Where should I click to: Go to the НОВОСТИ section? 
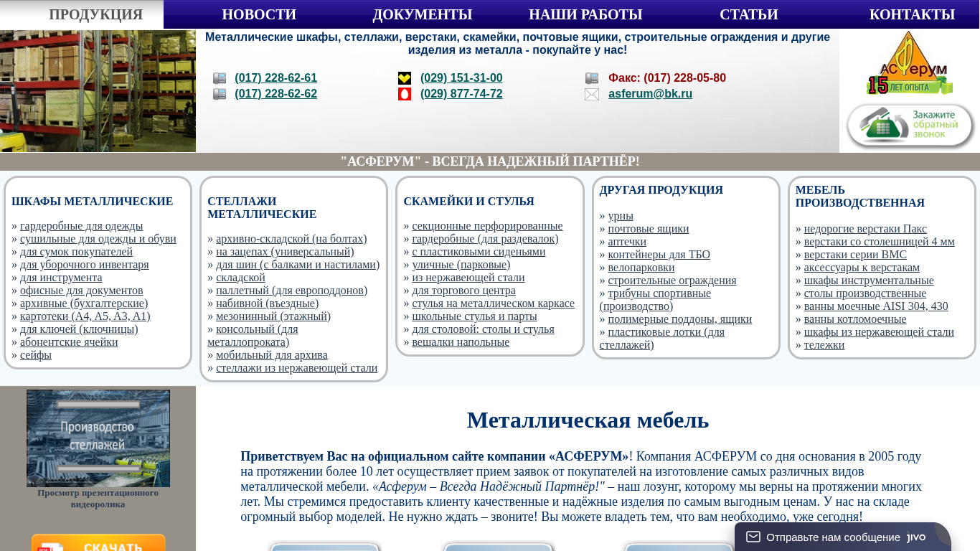[x=259, y=14]
